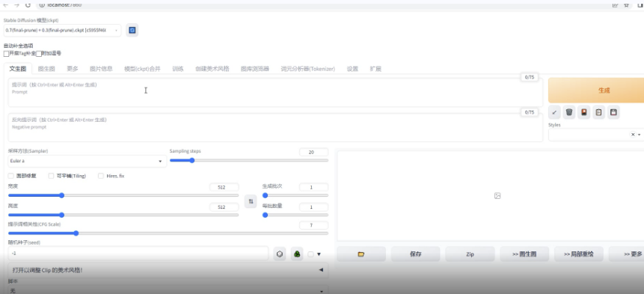644x294 pixels.
Task: Click the 高度 height slider
Action: pyautogui.click(x=123, y=215)
